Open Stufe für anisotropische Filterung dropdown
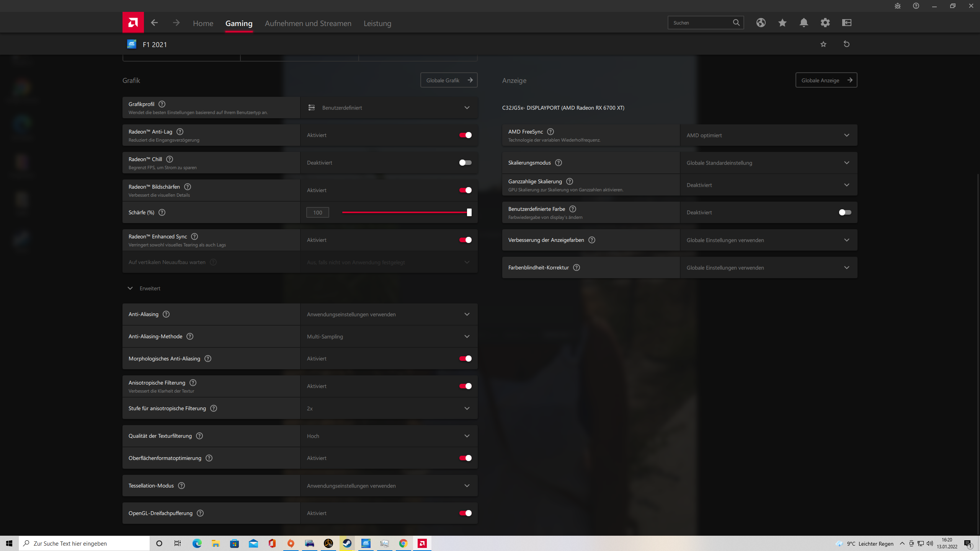980x551 pixels. coord(389,408)
